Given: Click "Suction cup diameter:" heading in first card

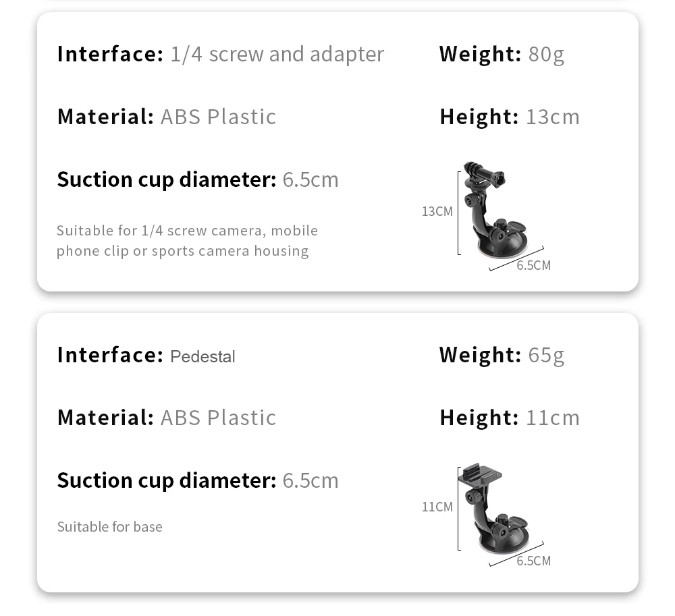Looking at the screenshot, I should click(x=167, y=180).
